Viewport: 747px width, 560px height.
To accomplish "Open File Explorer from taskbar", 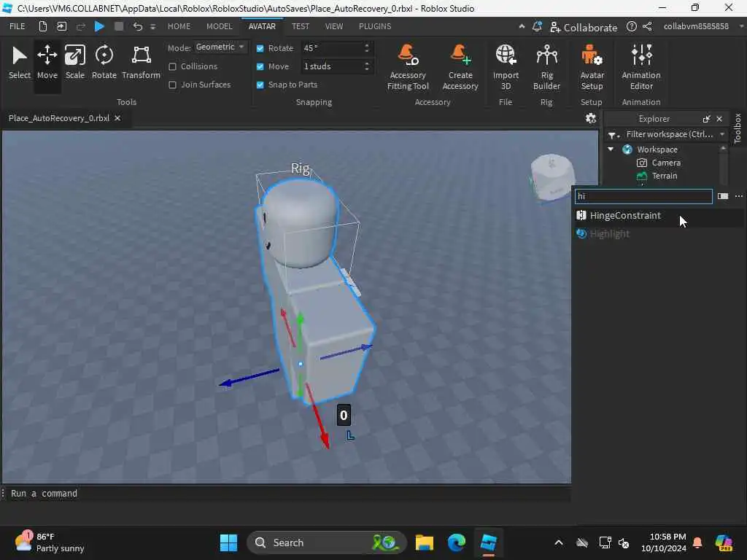I will pos(424,542).
